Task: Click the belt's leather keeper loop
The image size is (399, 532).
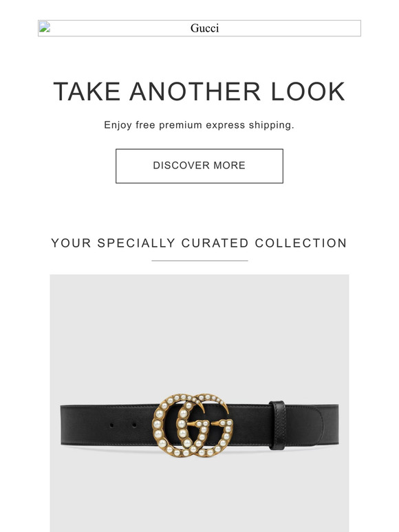Action: click(277, 425)
